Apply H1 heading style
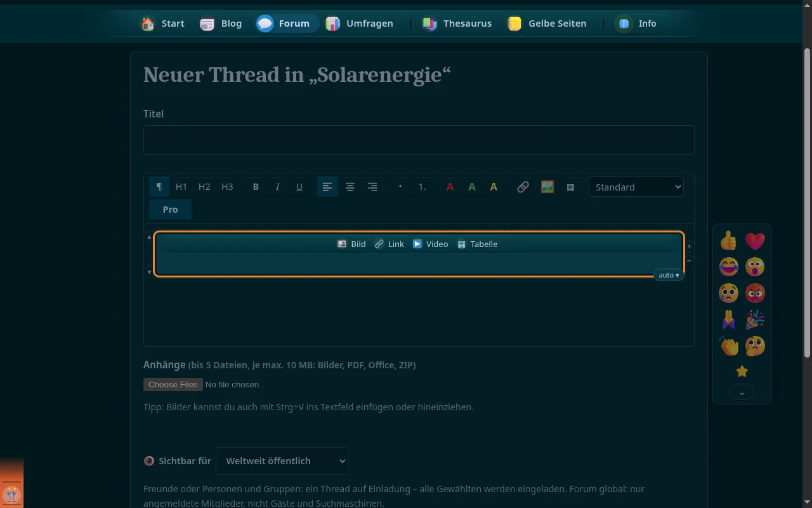This screenshot has width=812, height=508. pos(181,187)
